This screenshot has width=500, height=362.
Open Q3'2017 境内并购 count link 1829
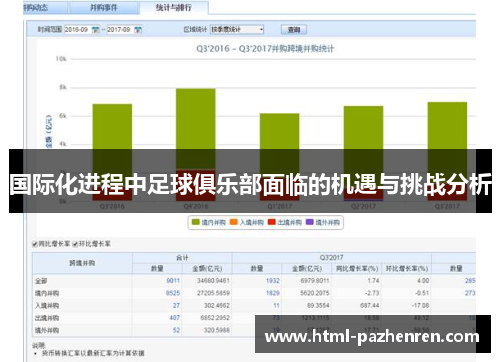pyautogui.click(x=273, y=293)
